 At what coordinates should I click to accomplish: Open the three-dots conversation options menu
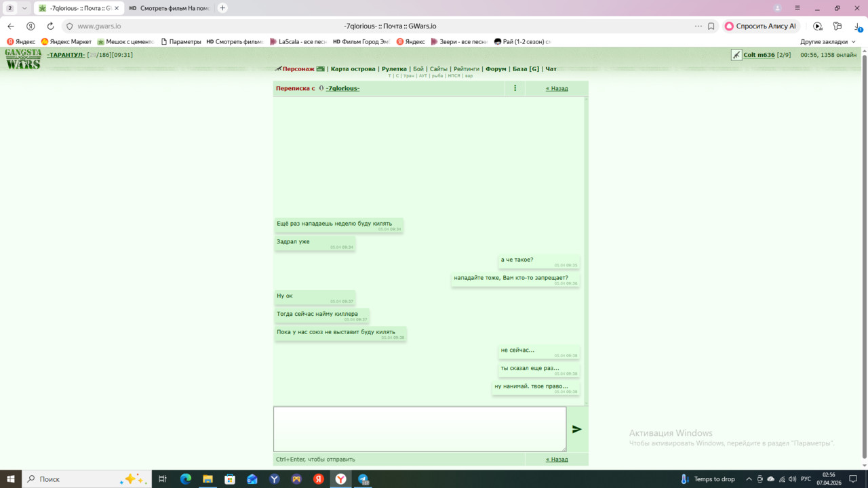515,88
